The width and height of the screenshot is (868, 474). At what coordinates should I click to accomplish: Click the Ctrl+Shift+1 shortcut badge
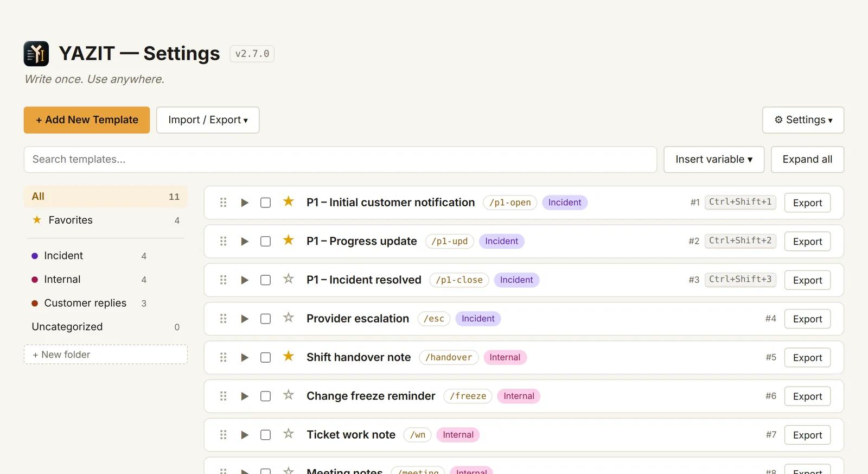point(740,202)
